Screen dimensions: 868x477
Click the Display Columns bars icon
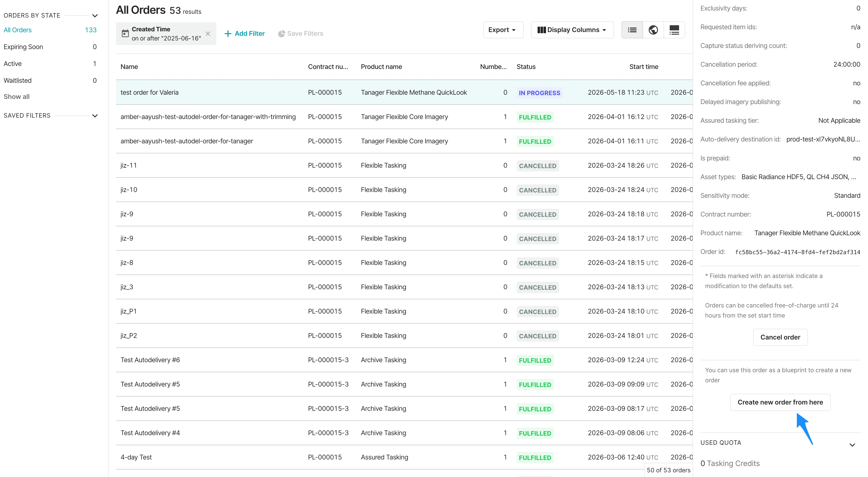click(x=541, y=30)
